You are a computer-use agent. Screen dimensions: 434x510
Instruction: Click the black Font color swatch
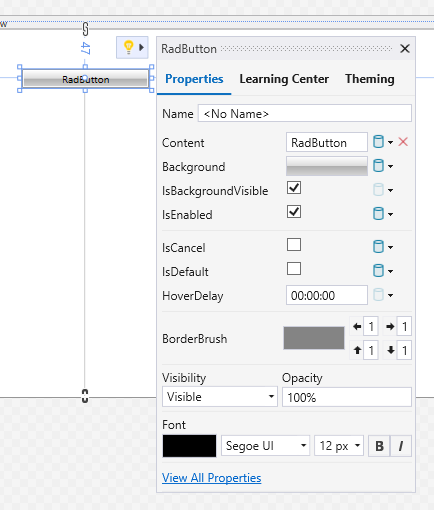pyautogui.click(x=189, y=446)
